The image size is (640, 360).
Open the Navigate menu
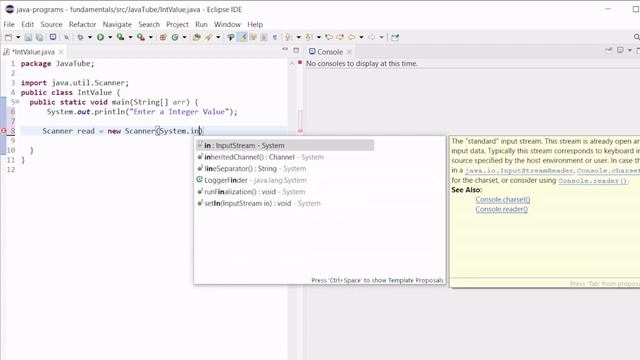click(117, 24)
